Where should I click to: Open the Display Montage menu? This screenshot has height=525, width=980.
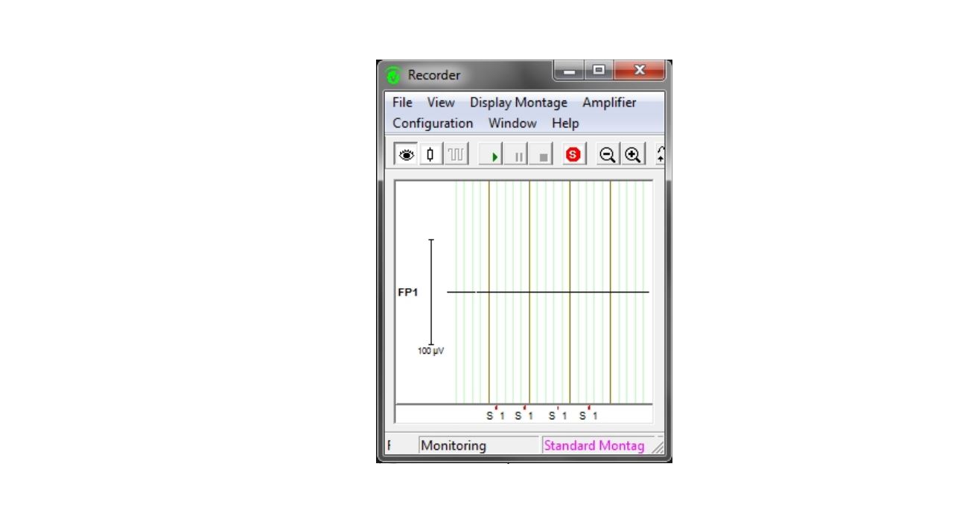tap(518, 103)
